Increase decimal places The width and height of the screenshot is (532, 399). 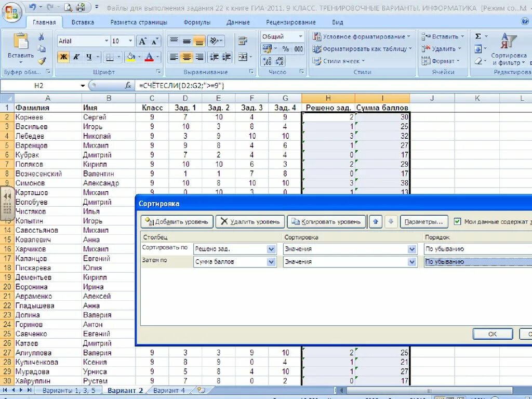tap(267, 61)
